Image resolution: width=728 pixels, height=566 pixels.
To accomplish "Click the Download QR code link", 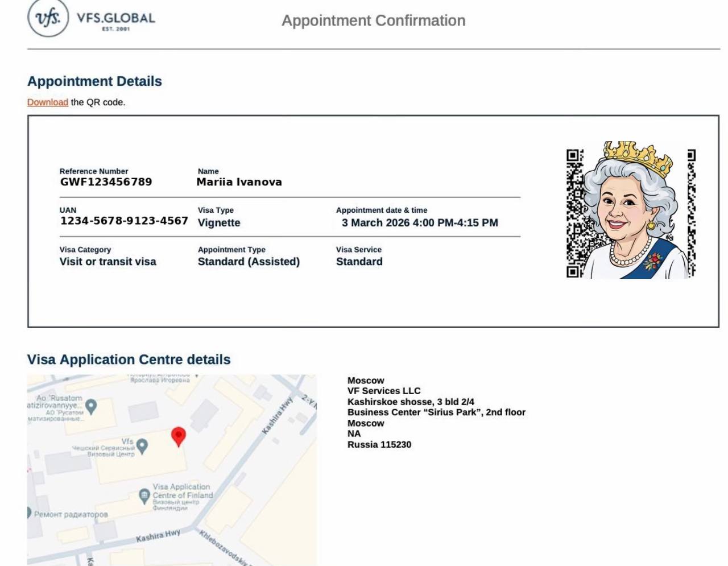I will pos(48,102).
